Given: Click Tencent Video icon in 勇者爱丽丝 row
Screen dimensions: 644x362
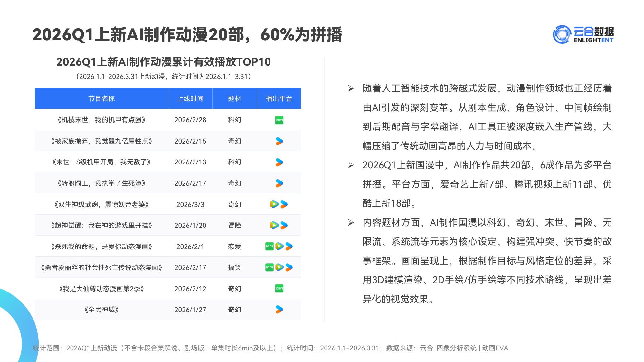Looking at the screenshot, I should [x=279, y=267].
